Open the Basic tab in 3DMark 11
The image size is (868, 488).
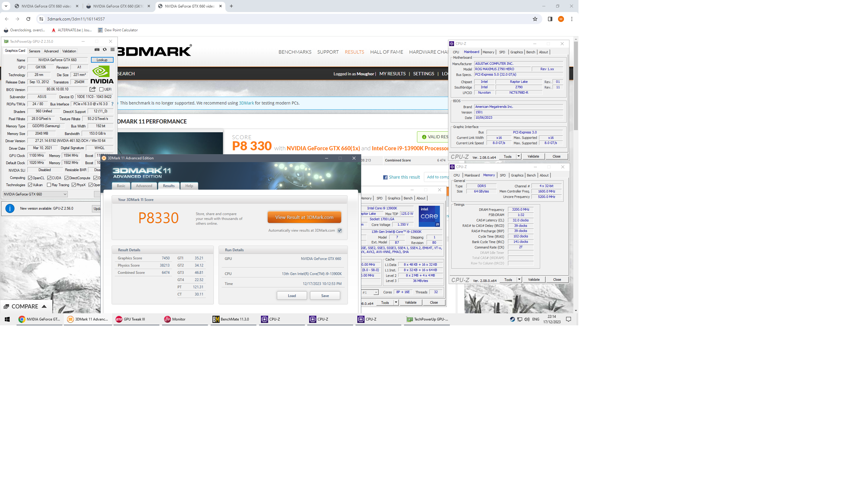pyautogui.click(x=121, y=186)
